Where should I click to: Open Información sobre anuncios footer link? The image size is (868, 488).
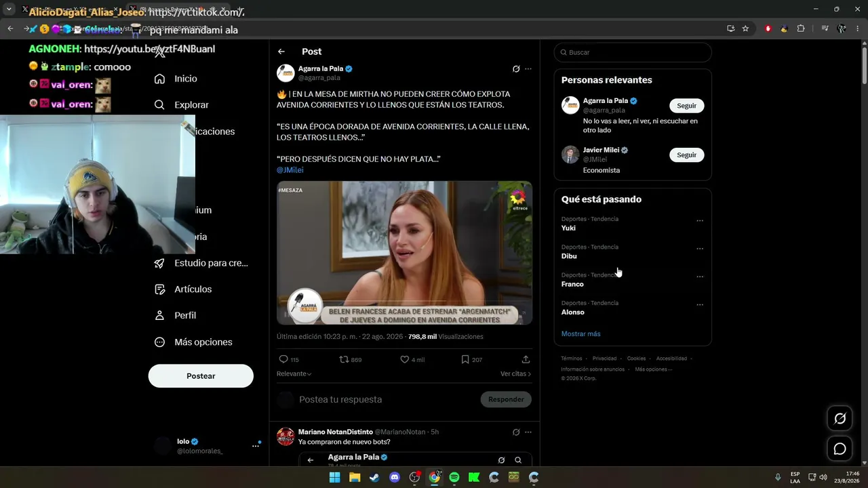click(x=593, y=369)
